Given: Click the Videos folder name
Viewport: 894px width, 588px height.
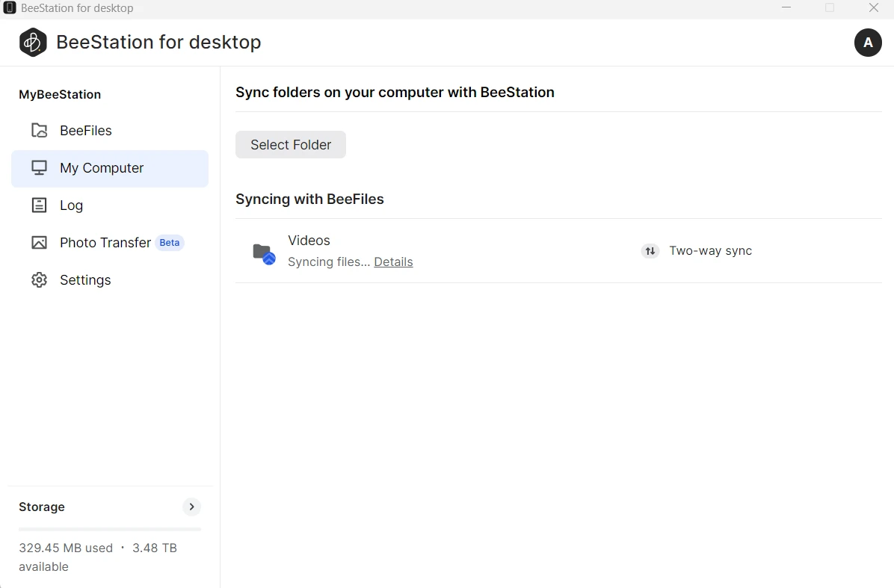Looking at the screenshot, I should (x=309, y=241).
